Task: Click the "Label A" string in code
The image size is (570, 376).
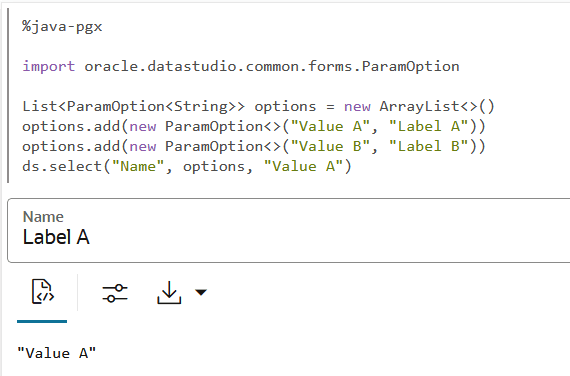Action: tap(428, 126)
